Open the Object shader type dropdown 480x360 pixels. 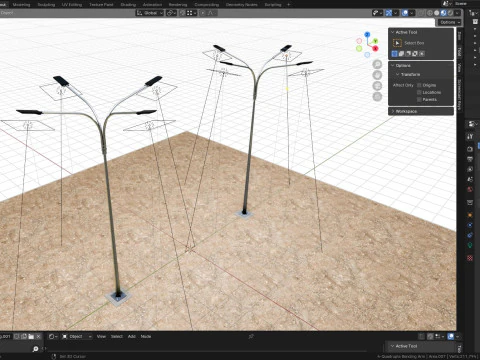click(77, 337)
